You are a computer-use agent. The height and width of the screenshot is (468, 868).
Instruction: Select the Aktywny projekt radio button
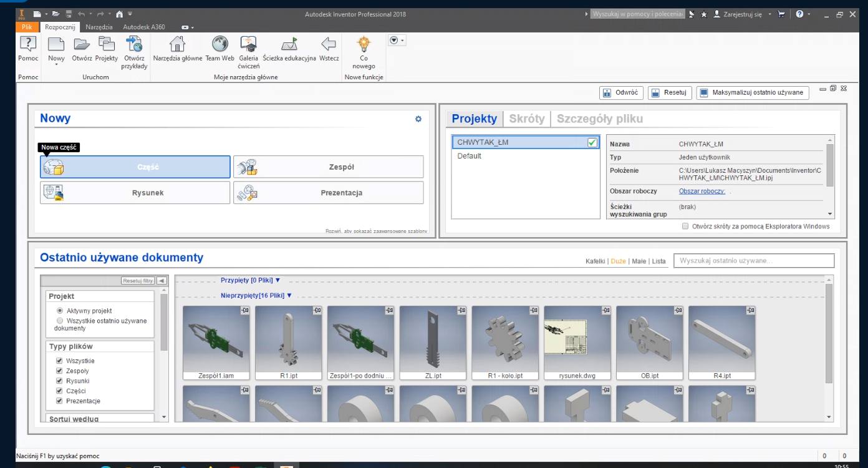pyautogui.click(x=60, y=310)
